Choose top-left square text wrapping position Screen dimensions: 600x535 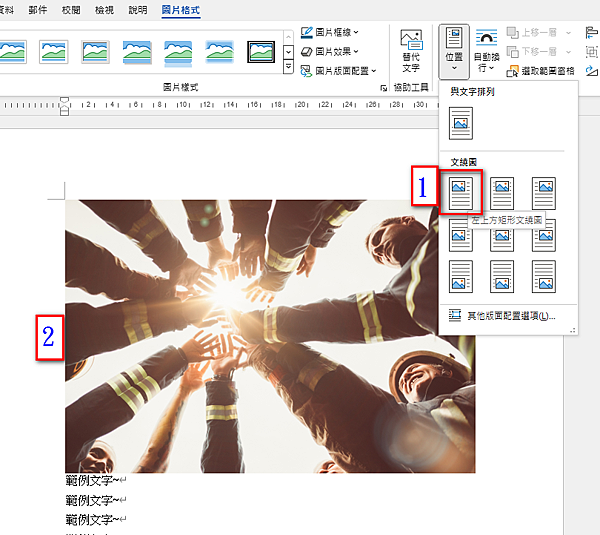point(460,191)
